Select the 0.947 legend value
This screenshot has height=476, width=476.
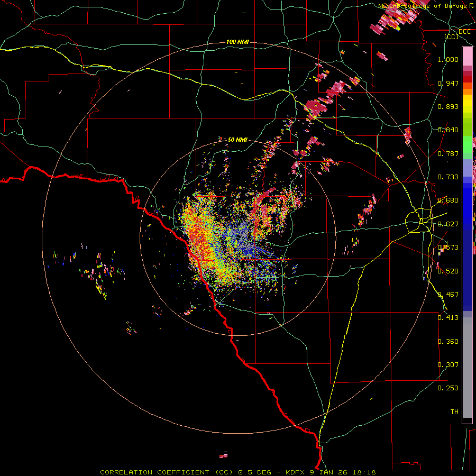point(448,83)
